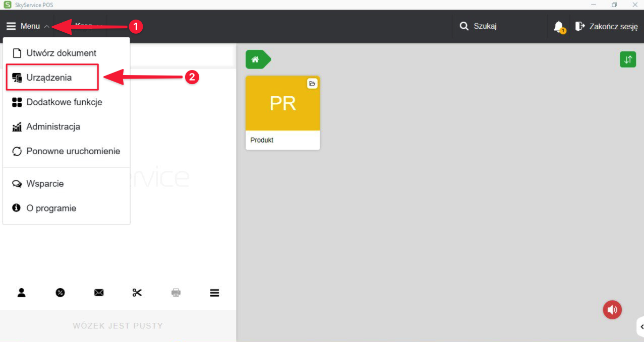Image resolution: width=644 pixels, height=342 pixels.
Task: Select Ponowne uruchomienie menu item
Action: (x=73, y=151)
